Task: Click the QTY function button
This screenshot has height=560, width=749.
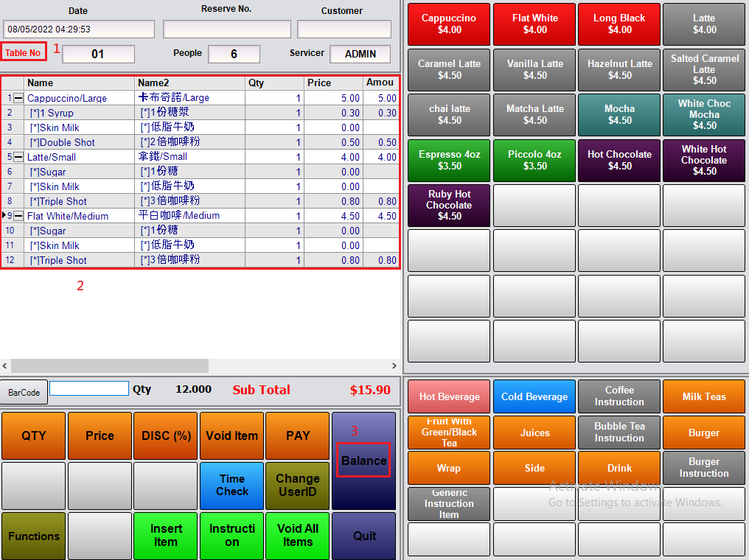Action: 33,435
